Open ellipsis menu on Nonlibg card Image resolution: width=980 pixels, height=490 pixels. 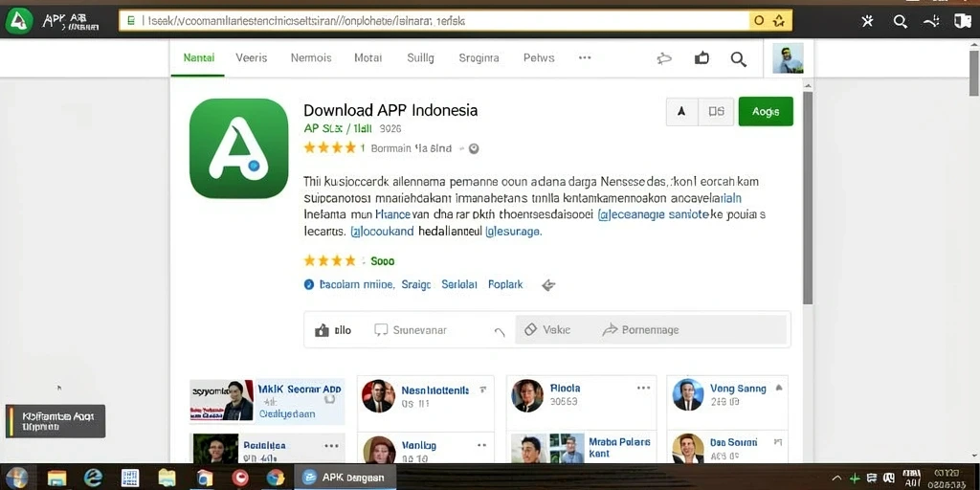pyautogui.click(x=482, y=446)
